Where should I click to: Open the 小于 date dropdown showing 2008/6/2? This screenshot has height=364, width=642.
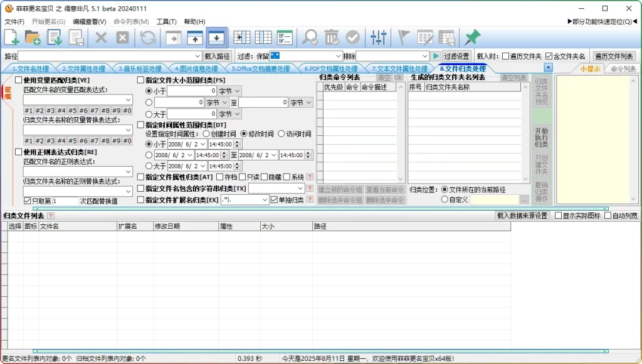pos(203,144)
